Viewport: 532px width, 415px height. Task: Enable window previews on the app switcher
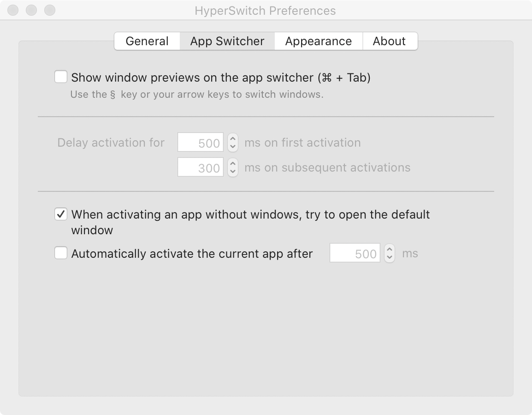click(60, 77)
